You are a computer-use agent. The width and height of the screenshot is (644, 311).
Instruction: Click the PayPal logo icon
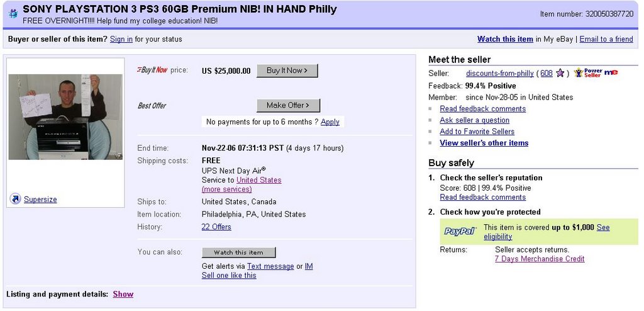coord(460,231)
